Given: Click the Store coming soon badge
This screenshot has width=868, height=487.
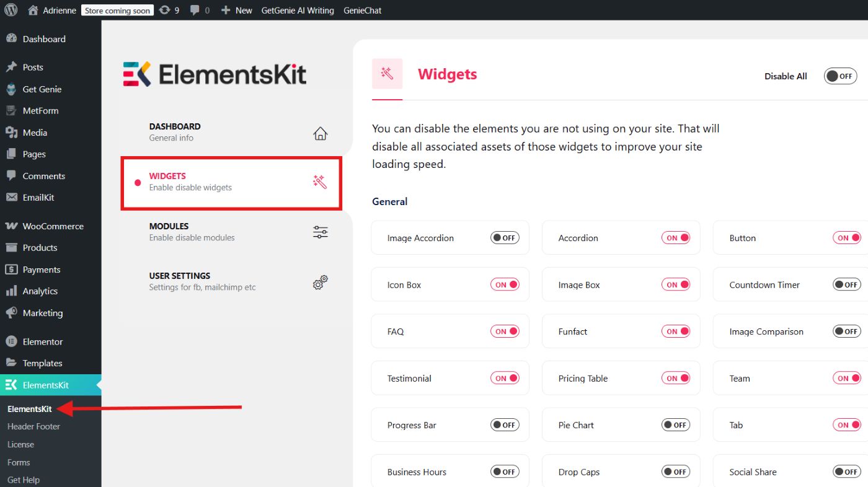Looking at the screenshot, I should (x=117, y=11).
